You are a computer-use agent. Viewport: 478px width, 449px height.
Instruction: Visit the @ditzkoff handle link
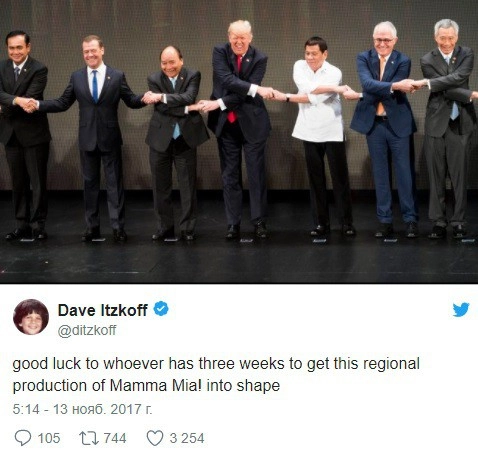pyautogui.click(x=87, y=331)
